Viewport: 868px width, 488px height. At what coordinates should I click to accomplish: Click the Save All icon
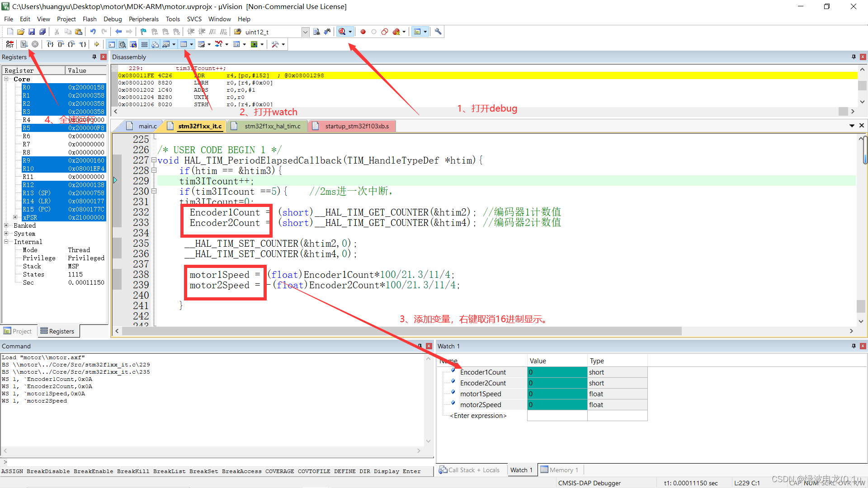pos(42,32)
